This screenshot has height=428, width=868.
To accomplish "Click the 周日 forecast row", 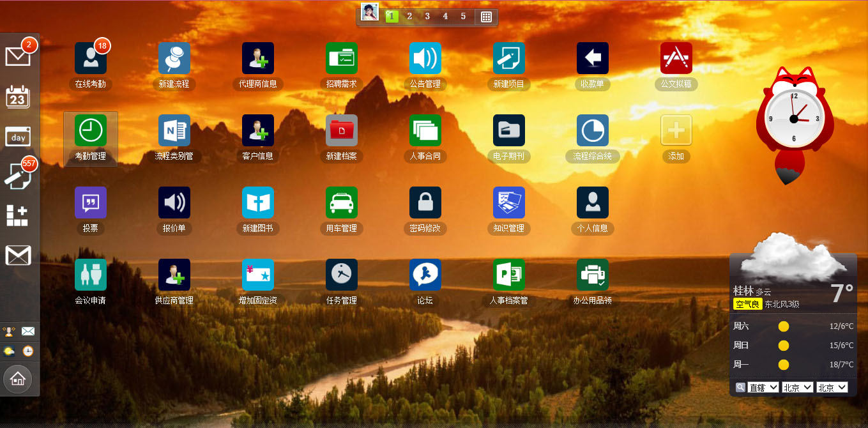I will [x=793, y=346].
